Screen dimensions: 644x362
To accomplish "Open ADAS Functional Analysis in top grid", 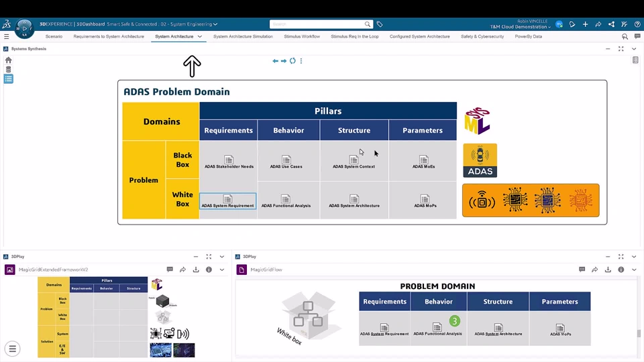I will (x=286, y=201).
